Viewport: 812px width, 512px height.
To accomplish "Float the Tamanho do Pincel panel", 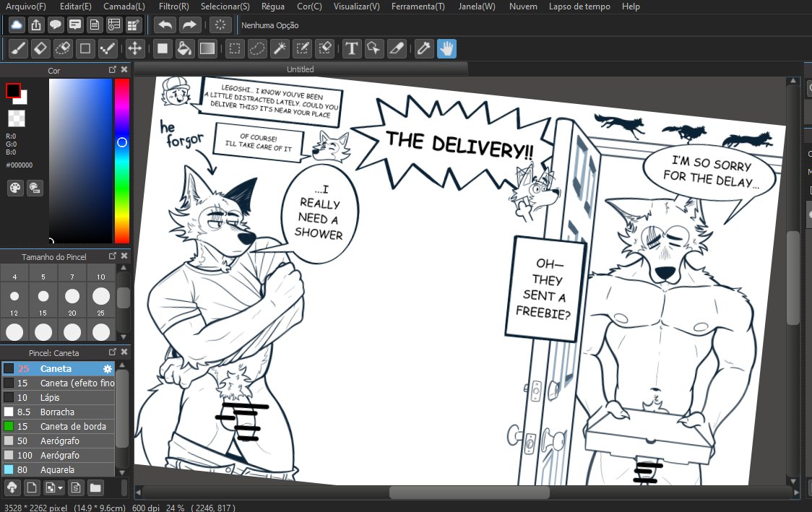I will pos(113,256).
